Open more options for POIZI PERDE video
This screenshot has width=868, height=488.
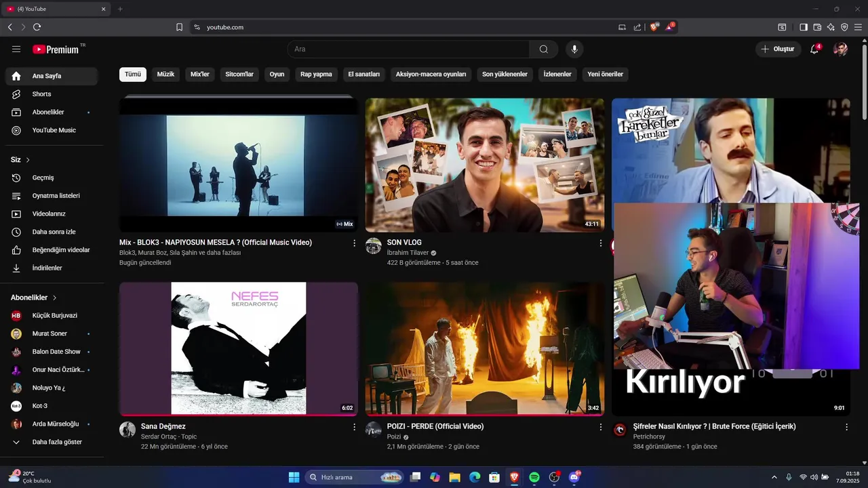[x=600, y=427]
